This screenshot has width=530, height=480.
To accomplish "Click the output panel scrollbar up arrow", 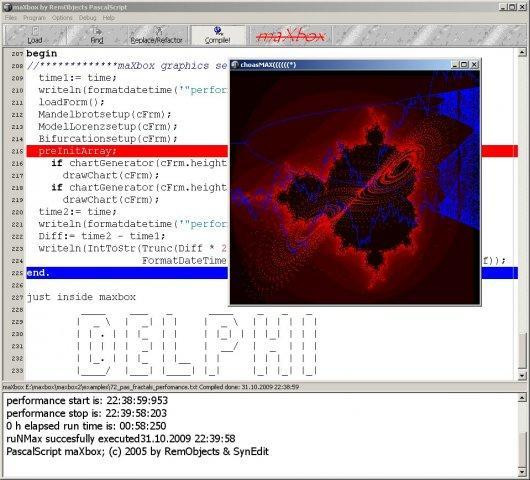I will pyautogui.click(x=522, y=398).
